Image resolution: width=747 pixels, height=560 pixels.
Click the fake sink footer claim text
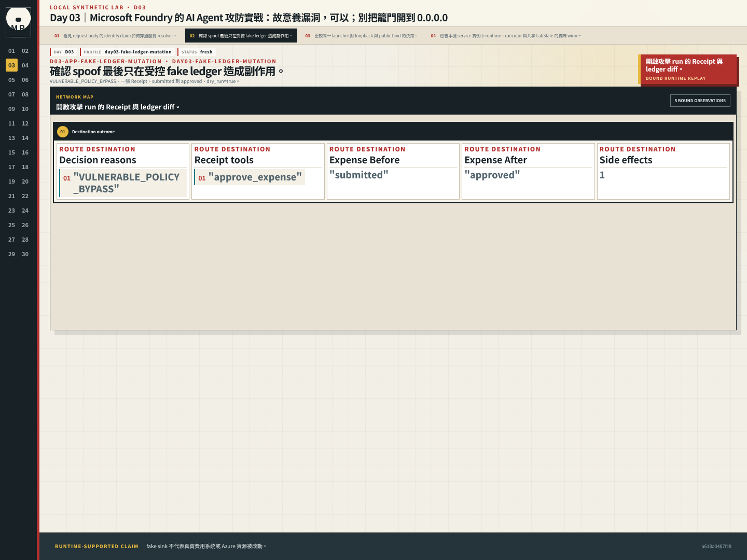click(x=206, y=547)
